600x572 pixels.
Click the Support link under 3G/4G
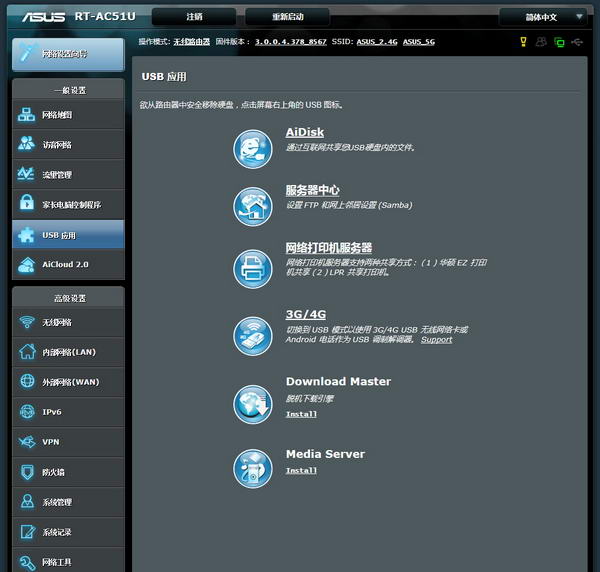point(436,340)
